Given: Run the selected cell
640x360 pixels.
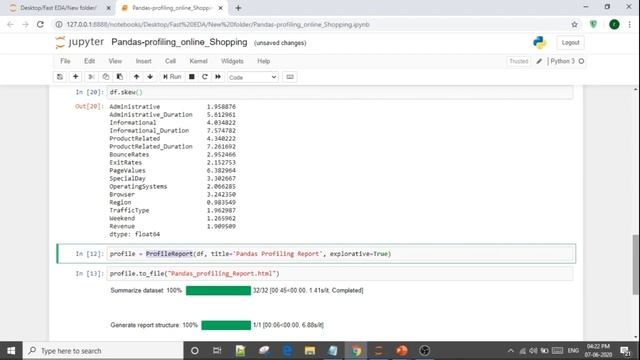Looking at the screenshot, I should [x=172, y=77].
